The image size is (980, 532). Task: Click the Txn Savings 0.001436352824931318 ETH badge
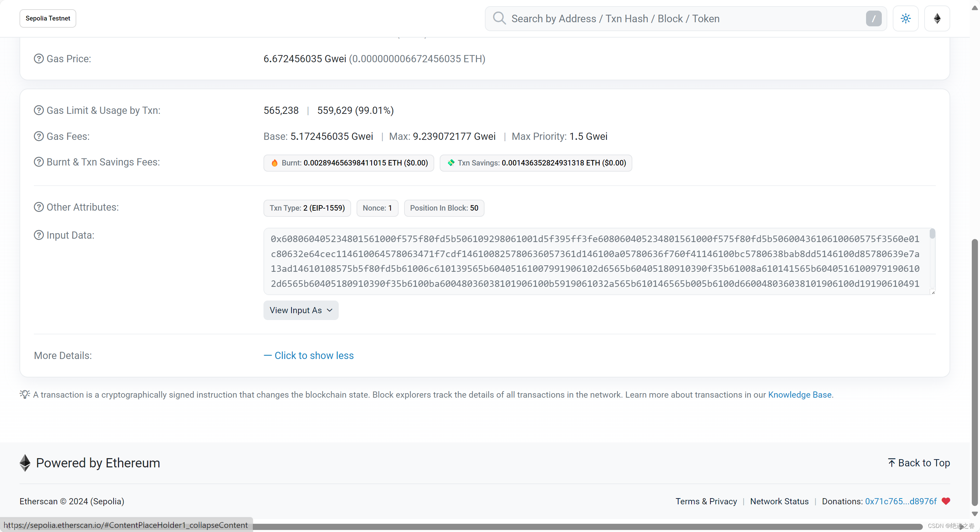536,163
